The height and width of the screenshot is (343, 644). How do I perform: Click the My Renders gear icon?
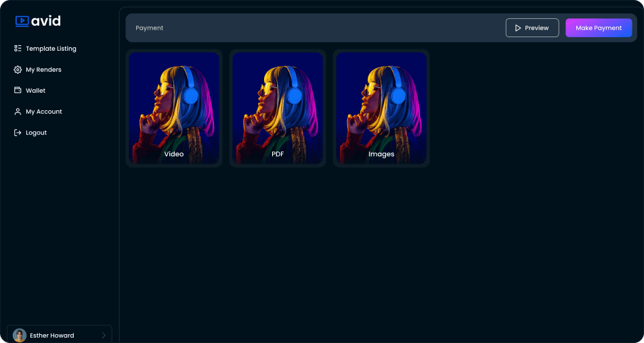(x=18, y=70)
